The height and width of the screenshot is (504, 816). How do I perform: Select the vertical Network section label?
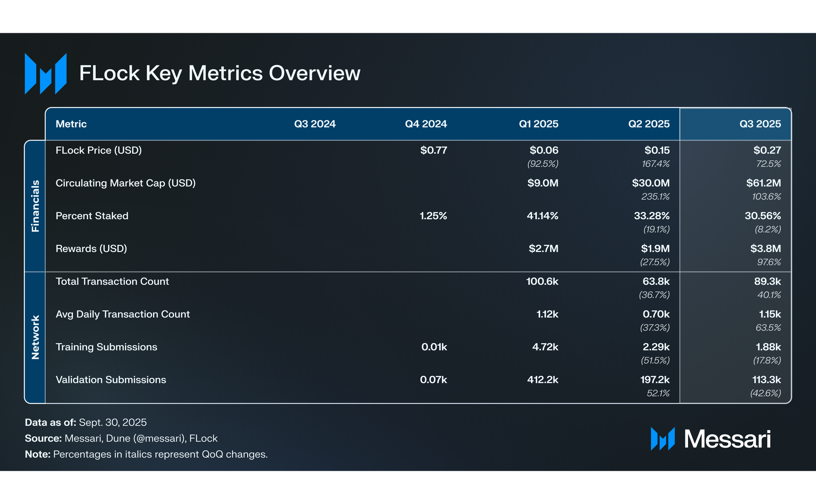coord(35,337)
